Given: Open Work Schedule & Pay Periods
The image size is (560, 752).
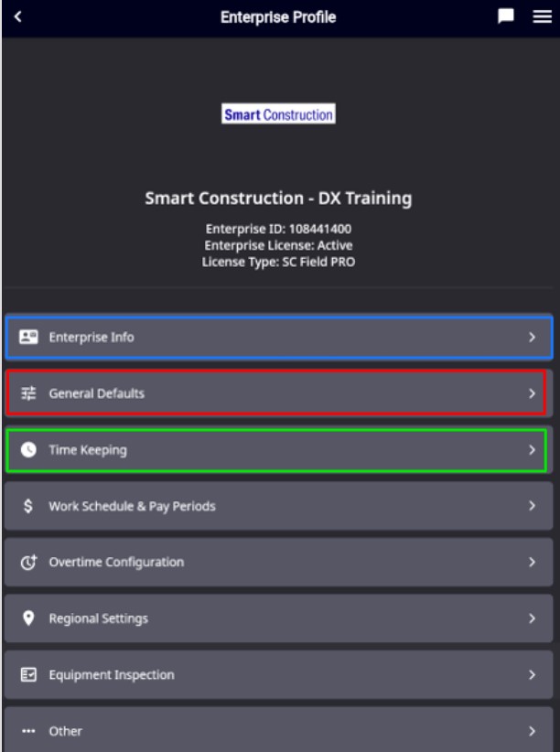Looking at the screenshot, I should pyautogui.click(x=279, y=506).
